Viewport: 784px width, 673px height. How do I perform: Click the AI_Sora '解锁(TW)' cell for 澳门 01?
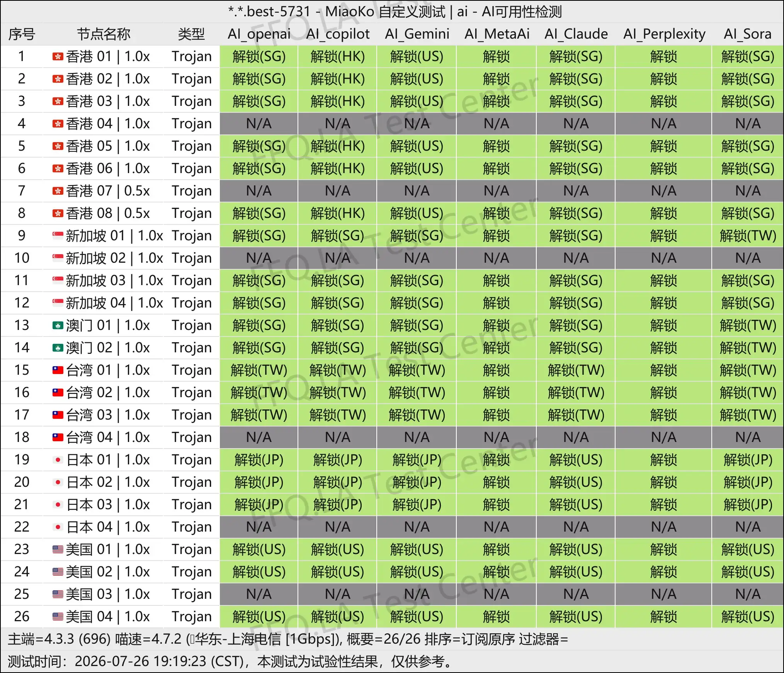click(x=748, y=326)
